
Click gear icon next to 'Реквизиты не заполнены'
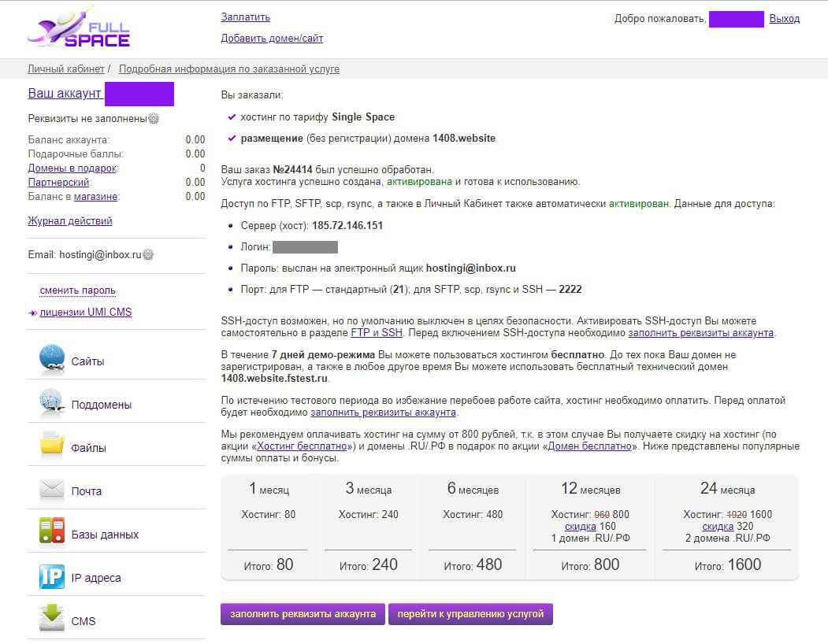tap(154, 118)
